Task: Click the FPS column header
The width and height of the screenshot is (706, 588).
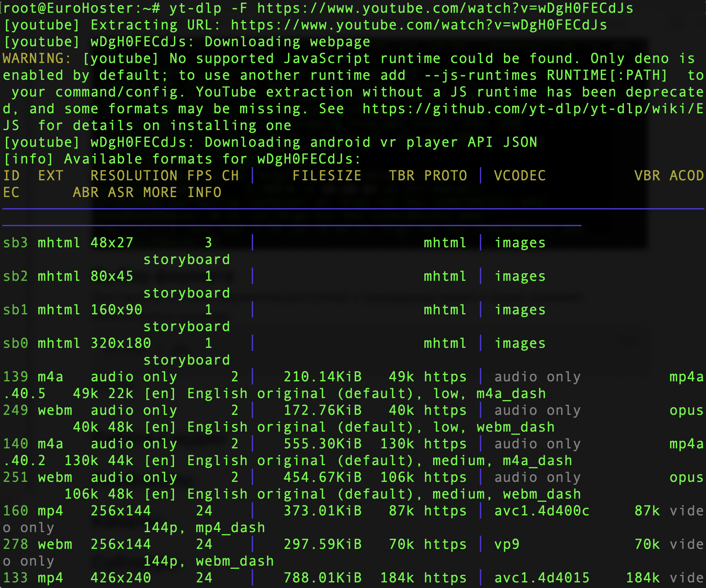Action: 200,176
